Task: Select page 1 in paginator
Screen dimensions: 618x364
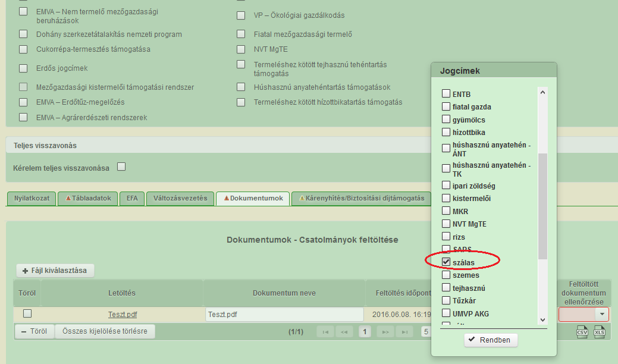Action: click(365, 332)
